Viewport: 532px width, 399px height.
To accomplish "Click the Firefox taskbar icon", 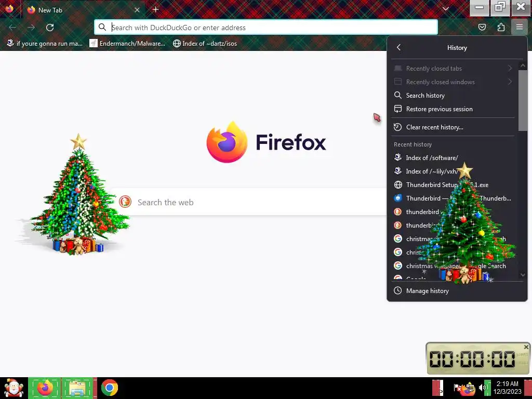I will point(45,388).
